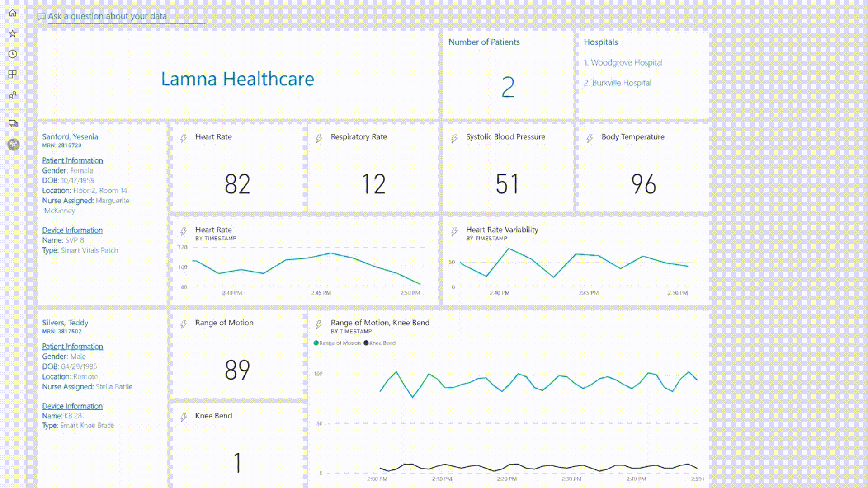Click DOB 04/29/1985 text
868x488 pixels.
pyautogui.click(x=70, y=366)
